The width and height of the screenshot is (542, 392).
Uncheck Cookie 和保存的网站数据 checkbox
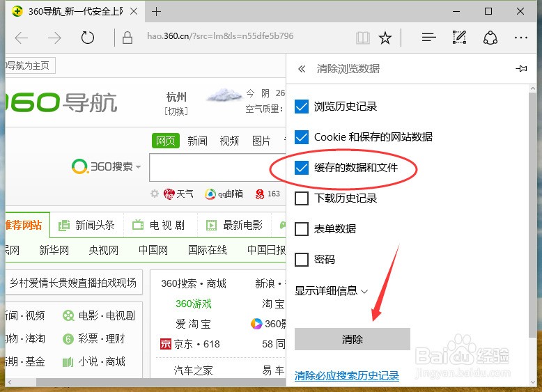(302, 137)
